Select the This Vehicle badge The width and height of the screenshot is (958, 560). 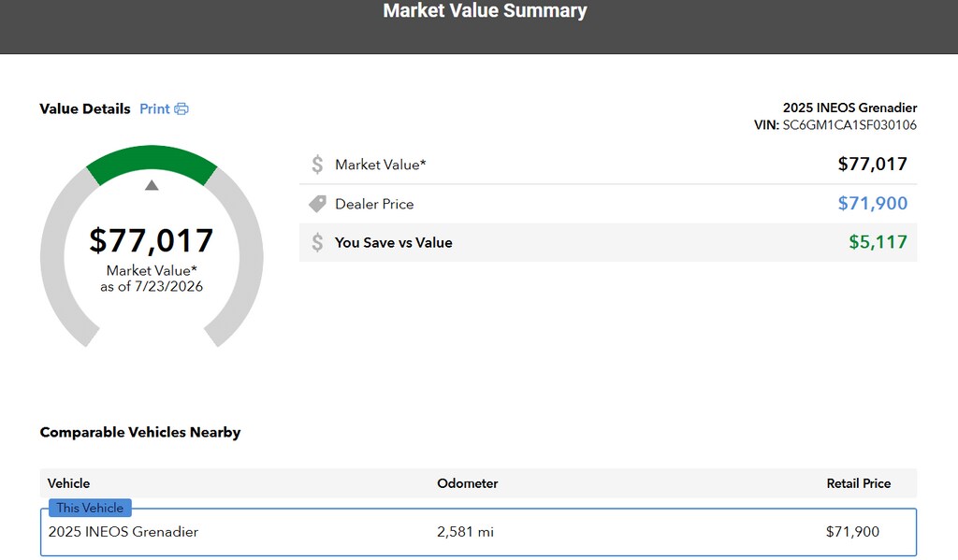(x=90, y=508)
